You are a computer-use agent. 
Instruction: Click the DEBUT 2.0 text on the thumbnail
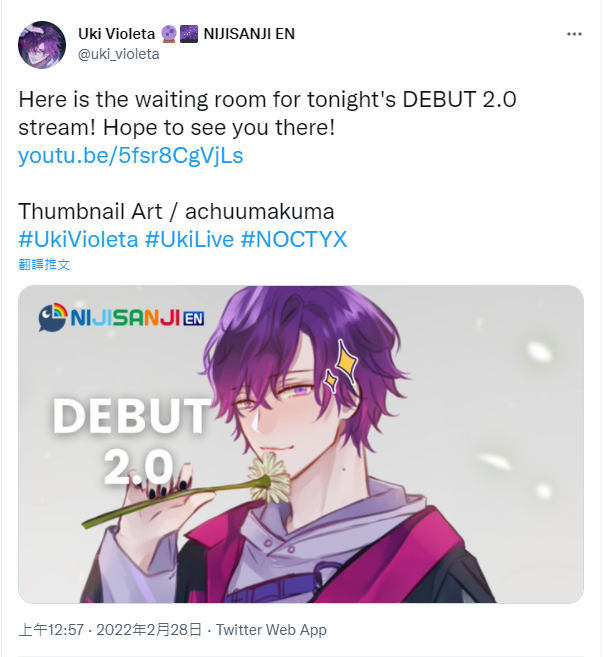[132, 441]
